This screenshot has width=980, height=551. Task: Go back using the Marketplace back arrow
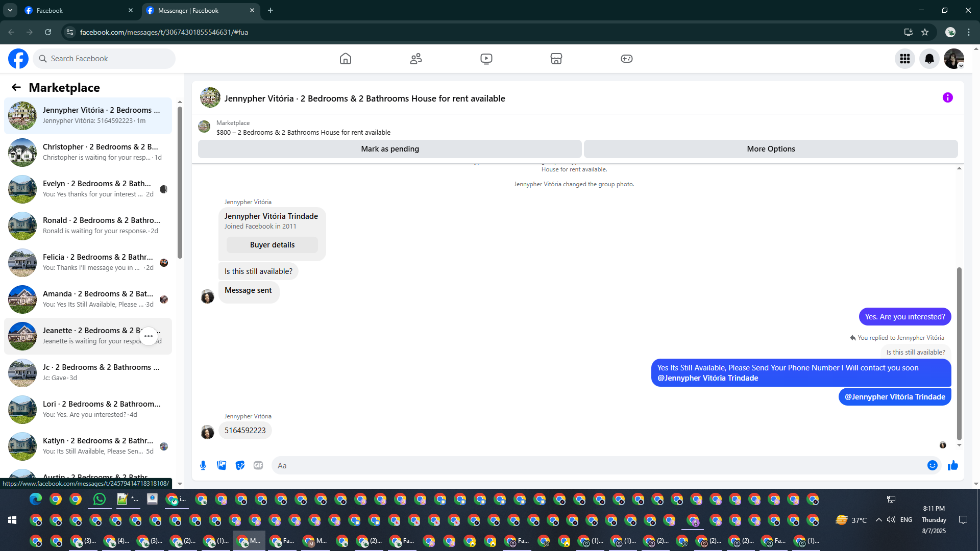point(16,87)
